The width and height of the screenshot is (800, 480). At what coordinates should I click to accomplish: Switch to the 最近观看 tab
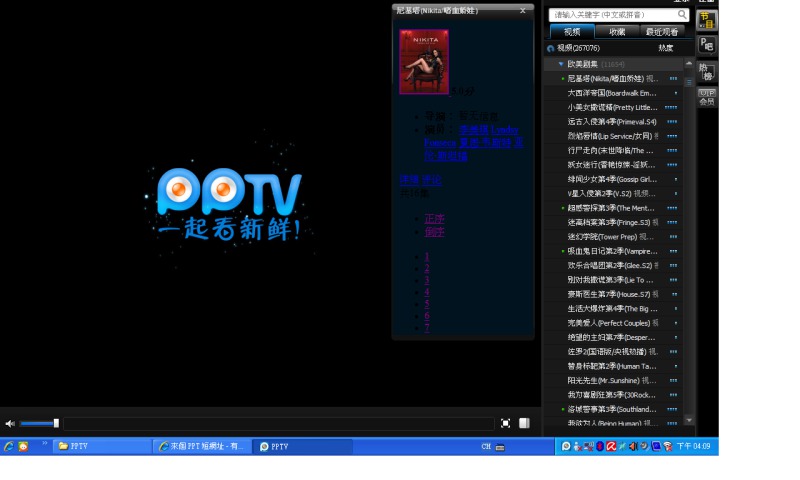(x=662, y=32)
